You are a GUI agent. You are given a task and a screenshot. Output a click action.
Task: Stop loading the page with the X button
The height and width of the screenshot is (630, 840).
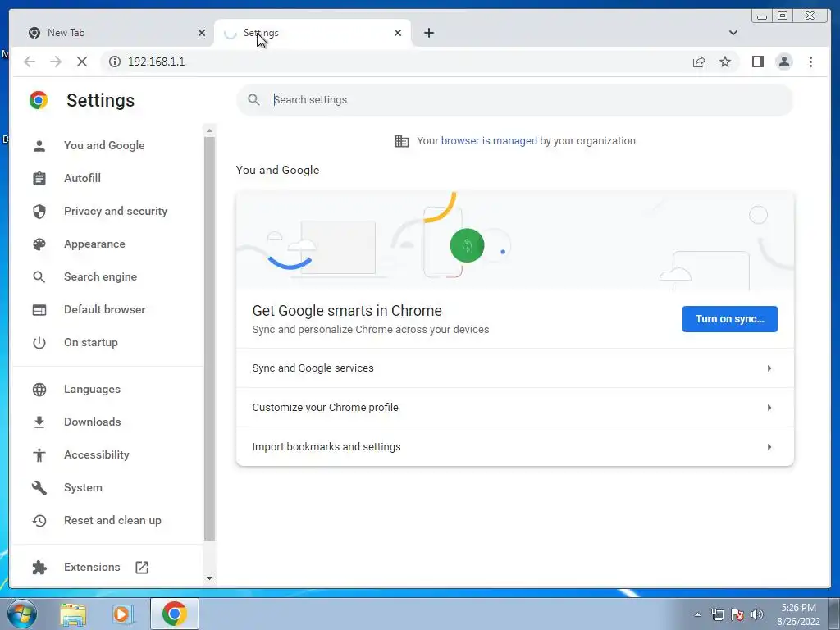[x=82, y=62]
